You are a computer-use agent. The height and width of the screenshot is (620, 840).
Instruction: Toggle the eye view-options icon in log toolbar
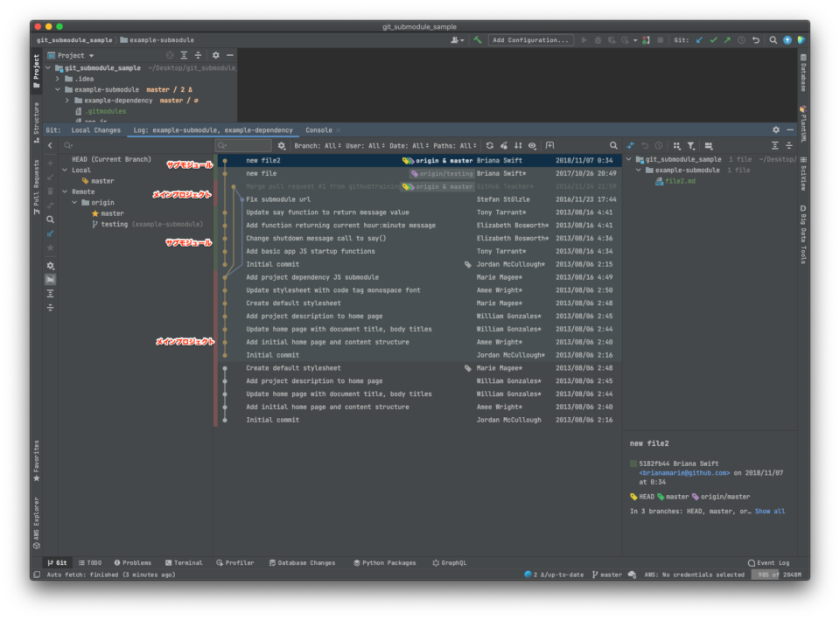click(532, 145)
